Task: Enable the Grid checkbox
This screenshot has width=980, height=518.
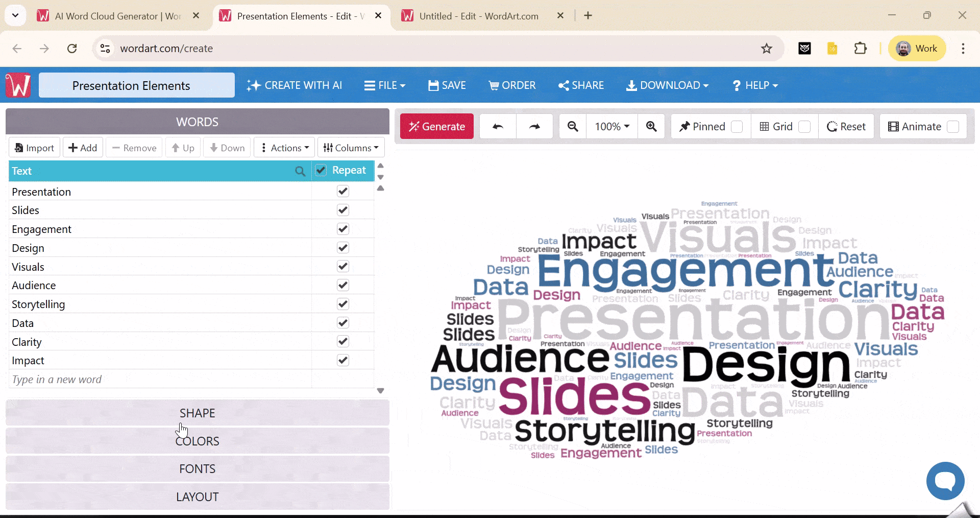Action: click(x=804, y=126)
